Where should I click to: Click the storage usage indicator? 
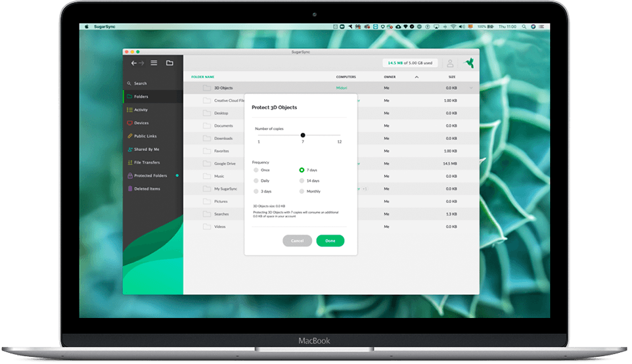[410, 63]
